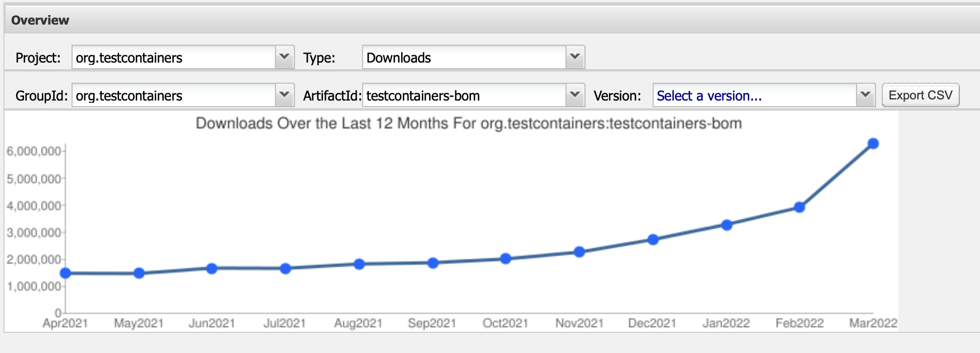Click the Jan2022 data point on the chart
The width and height of the screenshot is (980, 353).
[x=727, y=225]
